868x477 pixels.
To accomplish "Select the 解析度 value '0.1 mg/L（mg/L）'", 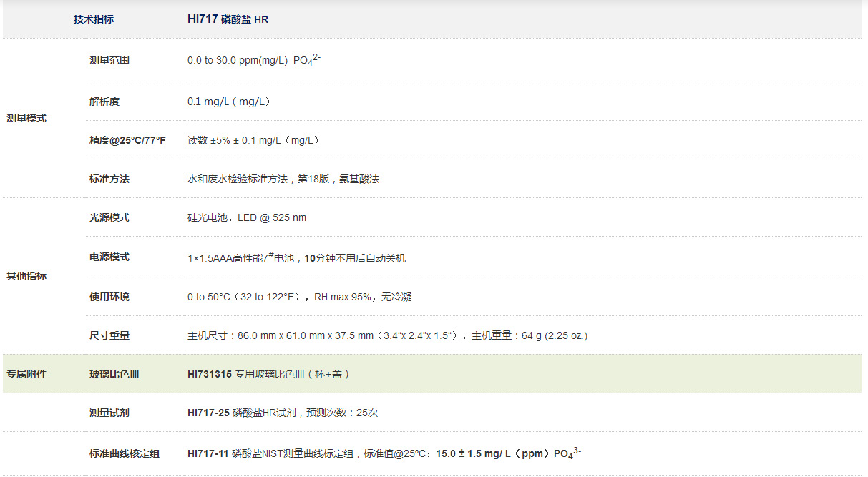I will [x=229, y=102].
